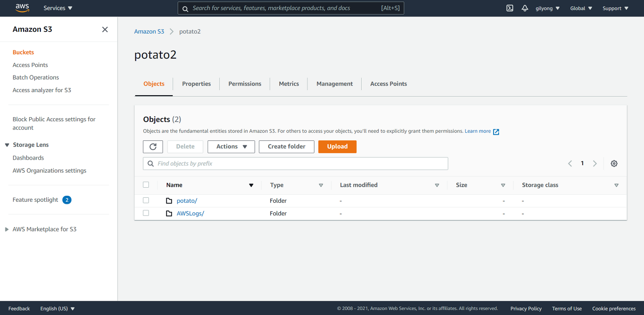Open Batch Operations in sidebar

coord(36,77)
